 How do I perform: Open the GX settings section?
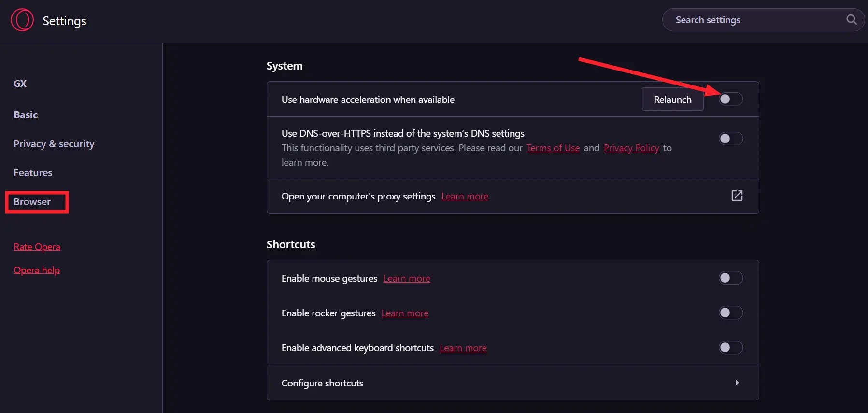[x=20, y=84]
